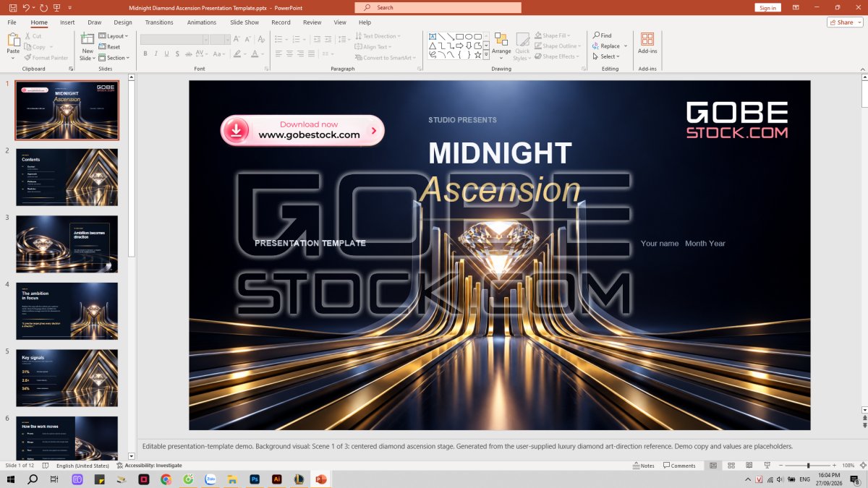The height and width of the screenshot is (488, 868).
Task: Open the Undo history dropdown arrow
Action: (35, 7)
